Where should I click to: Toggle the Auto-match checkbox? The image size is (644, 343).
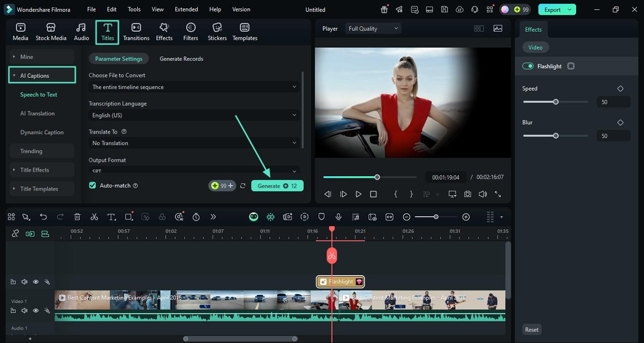coord(92,185)
